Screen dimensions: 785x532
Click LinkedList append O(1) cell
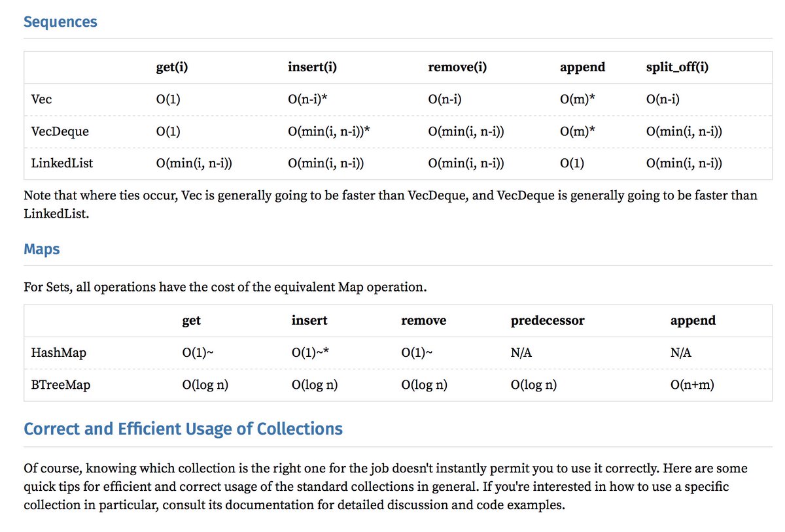point(572,163)
